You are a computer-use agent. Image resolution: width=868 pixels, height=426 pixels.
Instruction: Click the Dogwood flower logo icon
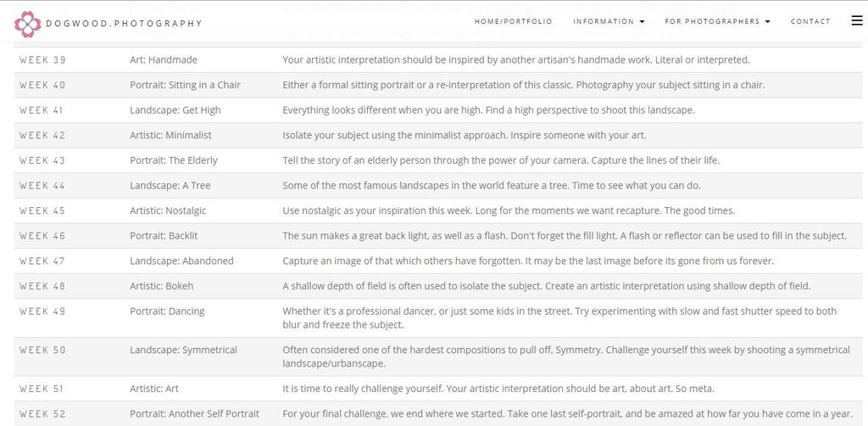(27, 23)
